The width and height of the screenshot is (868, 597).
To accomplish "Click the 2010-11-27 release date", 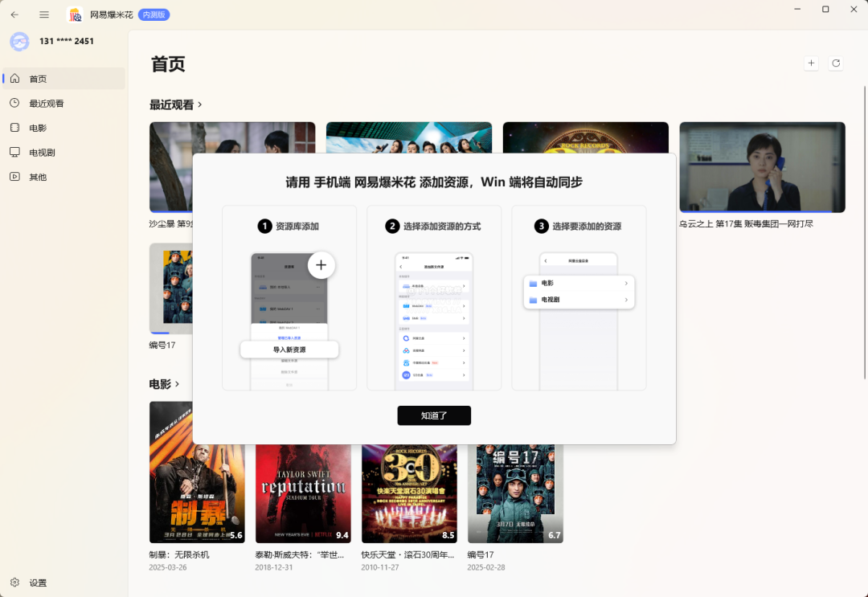I will [379, 567].
